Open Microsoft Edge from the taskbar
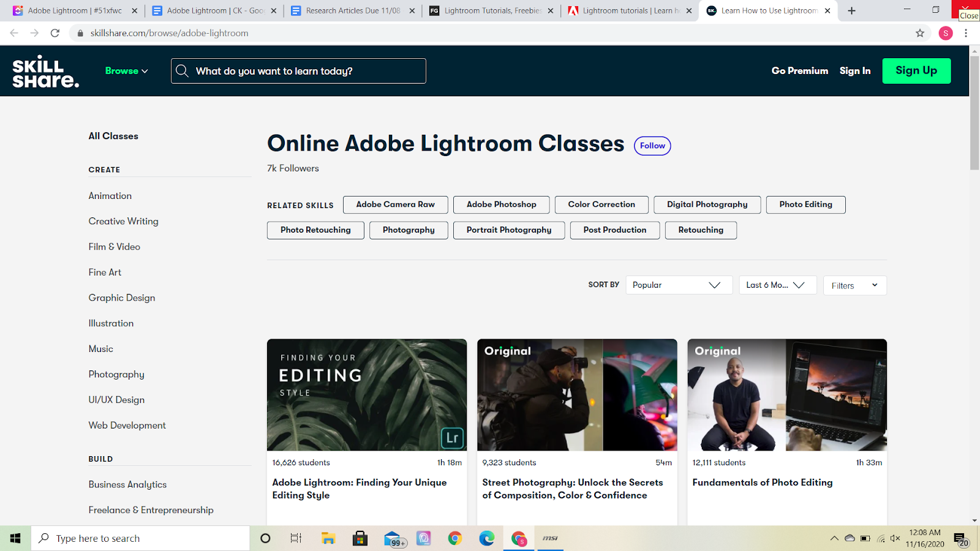The height and width of the screenshot is (551, 980). (487, 538)
